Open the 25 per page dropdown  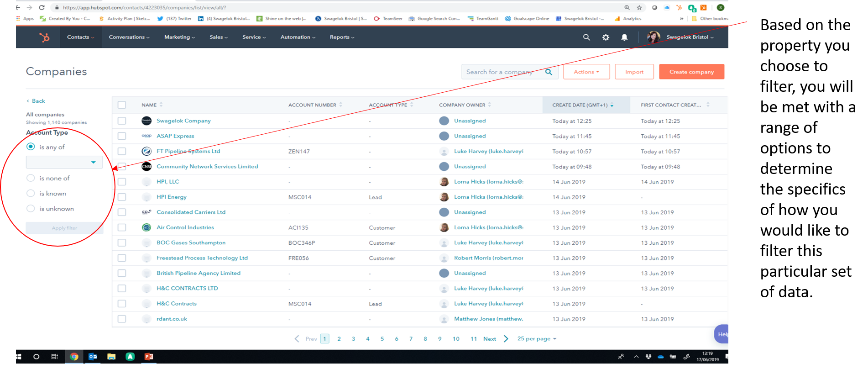click(537, 339)
